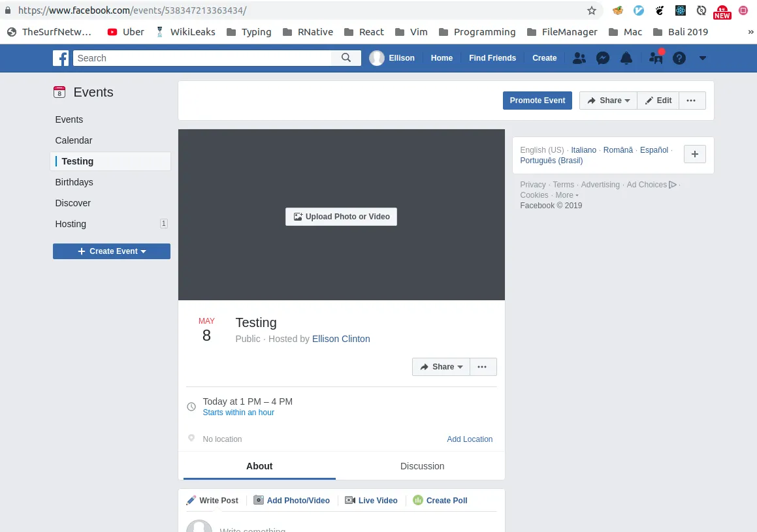Open Hosting in the sidebar
This screenshot has width=757, height=532.
click(71, 224)
